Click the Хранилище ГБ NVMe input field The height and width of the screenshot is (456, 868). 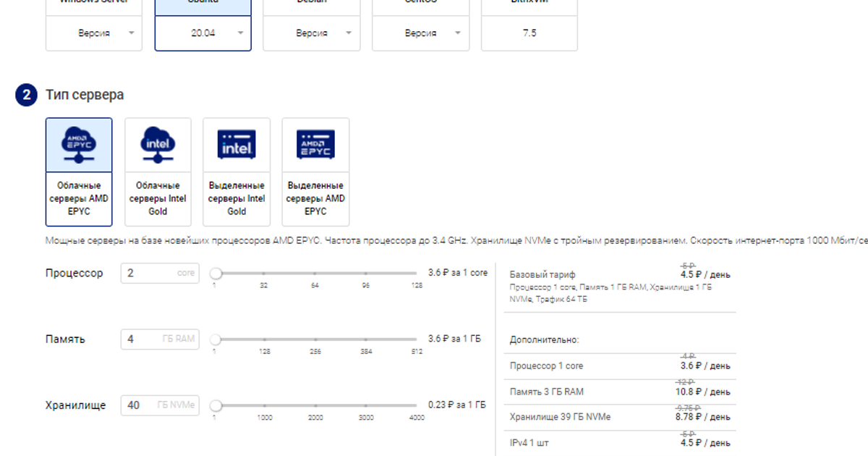click(160, 405)
